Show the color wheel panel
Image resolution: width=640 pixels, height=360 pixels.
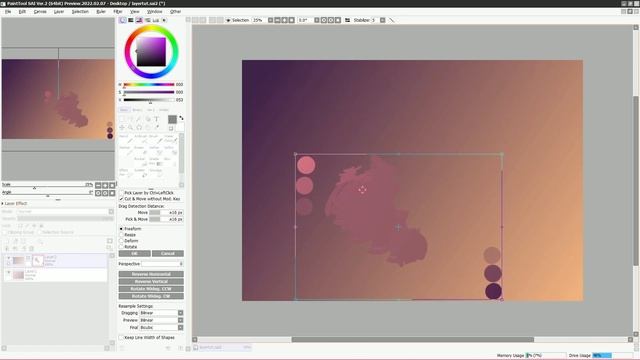(x=123, y=20)
